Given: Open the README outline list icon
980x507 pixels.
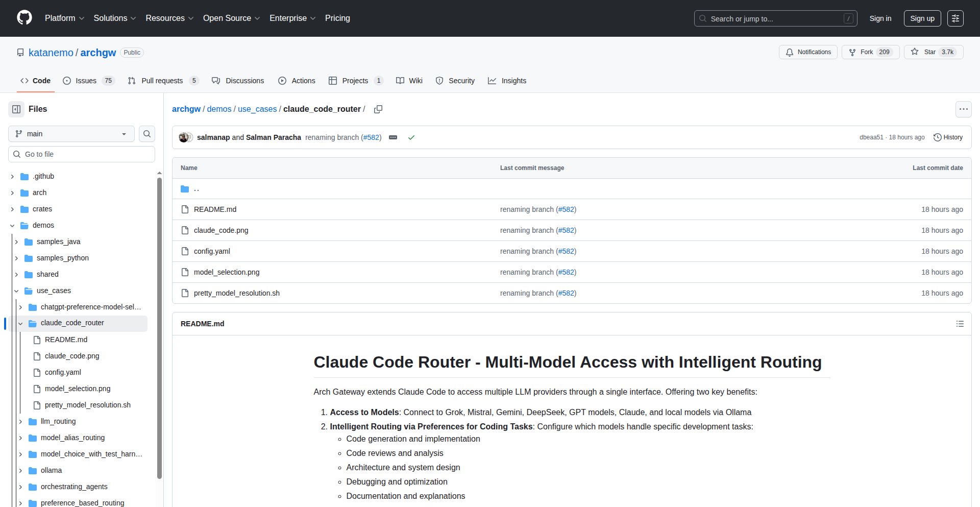Looking at the screenshot, I should tap(960, 324).
